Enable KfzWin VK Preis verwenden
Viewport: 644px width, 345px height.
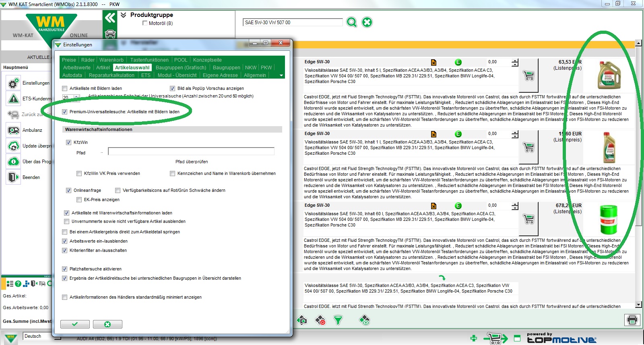tap(79, 173)
